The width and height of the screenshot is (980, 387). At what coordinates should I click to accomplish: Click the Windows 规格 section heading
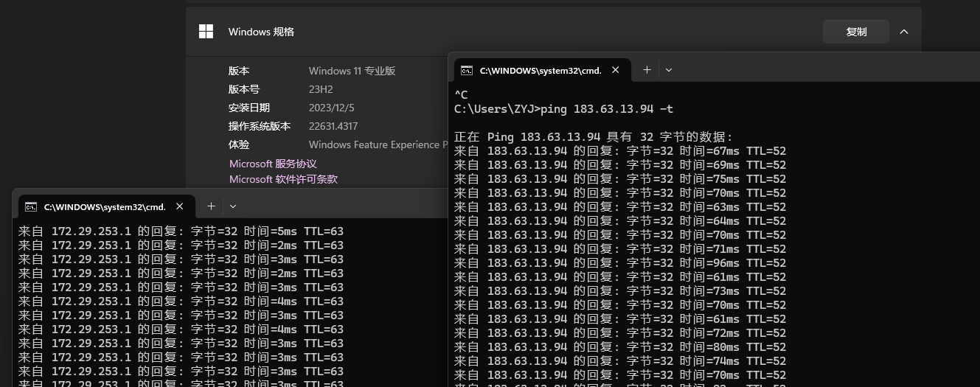coord(261,32)
